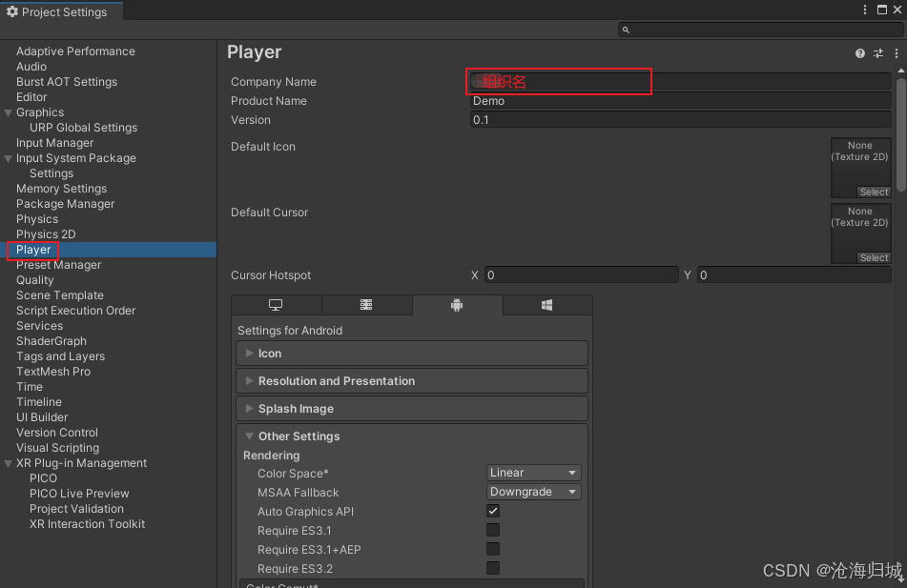Image resolution: width=907 pixels, height=588 pixels.
Task: Click the Player panel vertical scrollbar
Action: click(x=900, y=134)
